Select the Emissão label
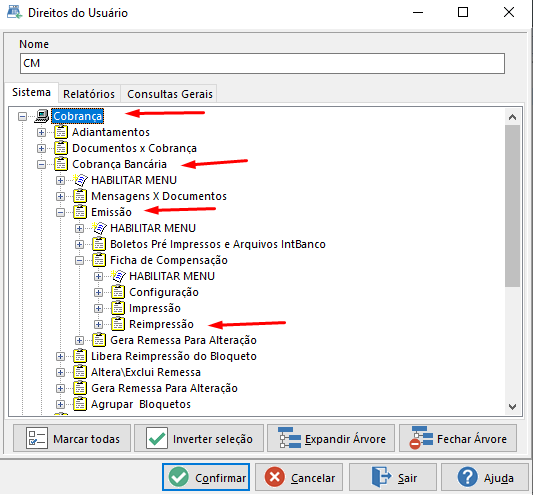Image resolution: width=533 pixels, height=495 pixels. pos(111,212)
